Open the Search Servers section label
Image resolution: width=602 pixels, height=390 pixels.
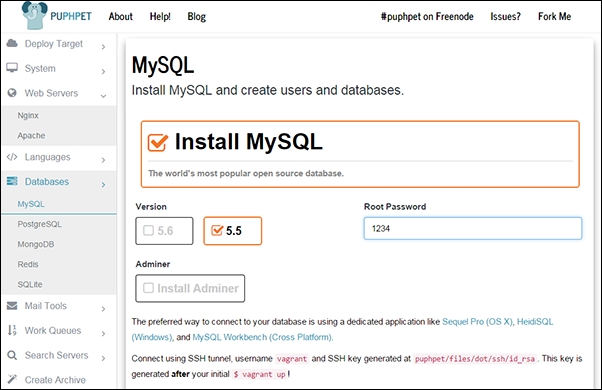click(x=56, y=355)
